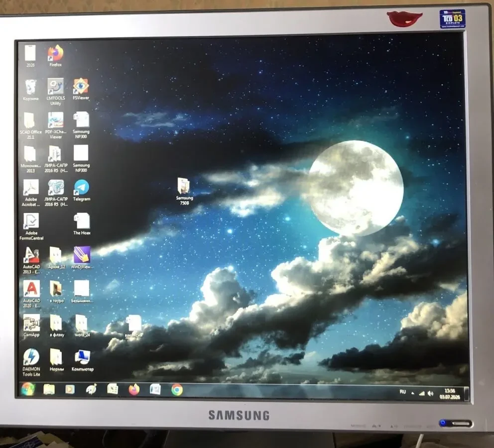
Task: Launch the Firefox desktop shortcut
Action: coord(55,56)
